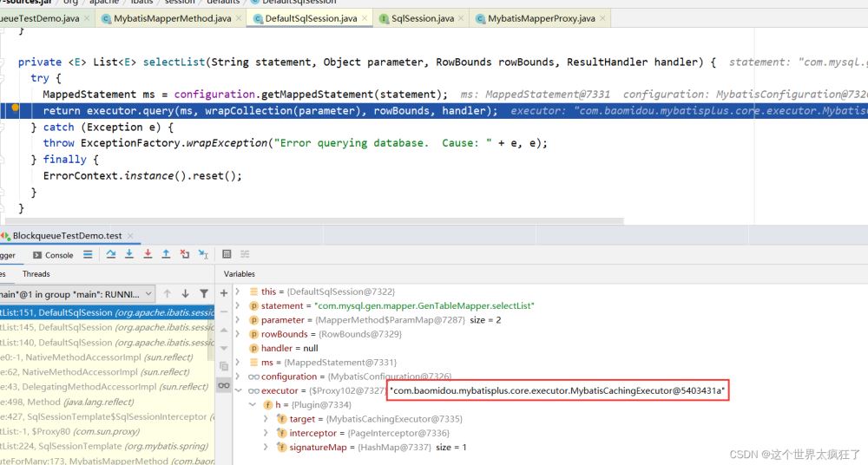This screenshot has height=465, width=868.
Task: Switch to MybatisMapperMethod.java tab
Action: coord(172,18)
